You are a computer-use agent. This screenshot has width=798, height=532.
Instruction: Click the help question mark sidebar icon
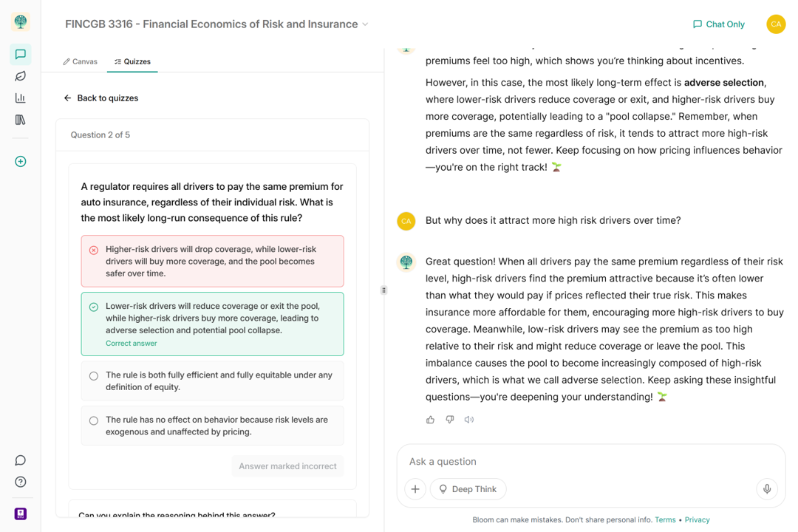pos(21,482)
